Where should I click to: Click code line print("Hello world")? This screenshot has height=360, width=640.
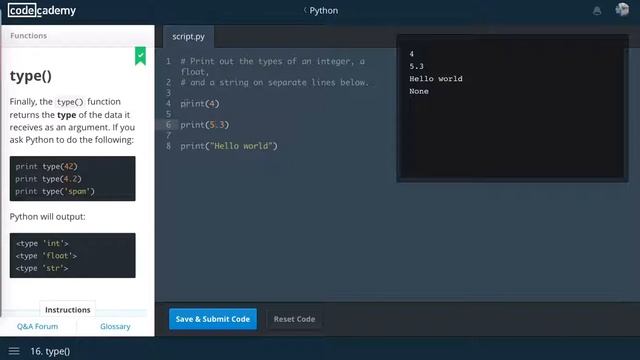229,146
